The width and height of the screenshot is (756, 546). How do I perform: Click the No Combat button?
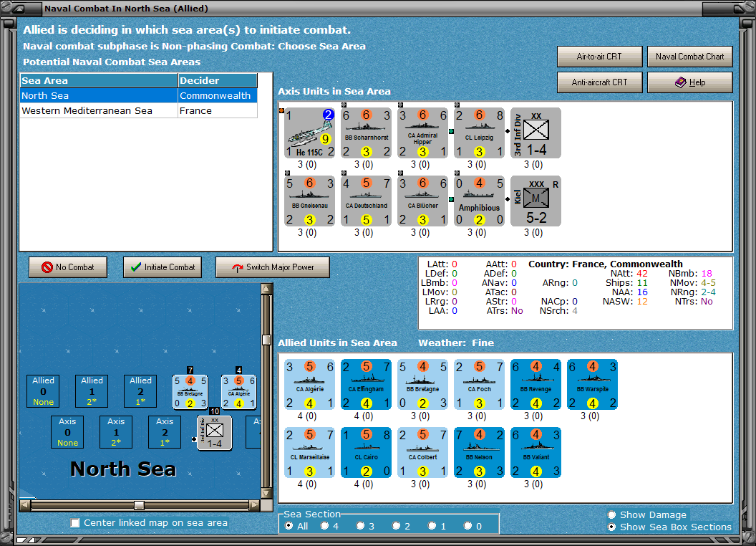tap(68, 267)
